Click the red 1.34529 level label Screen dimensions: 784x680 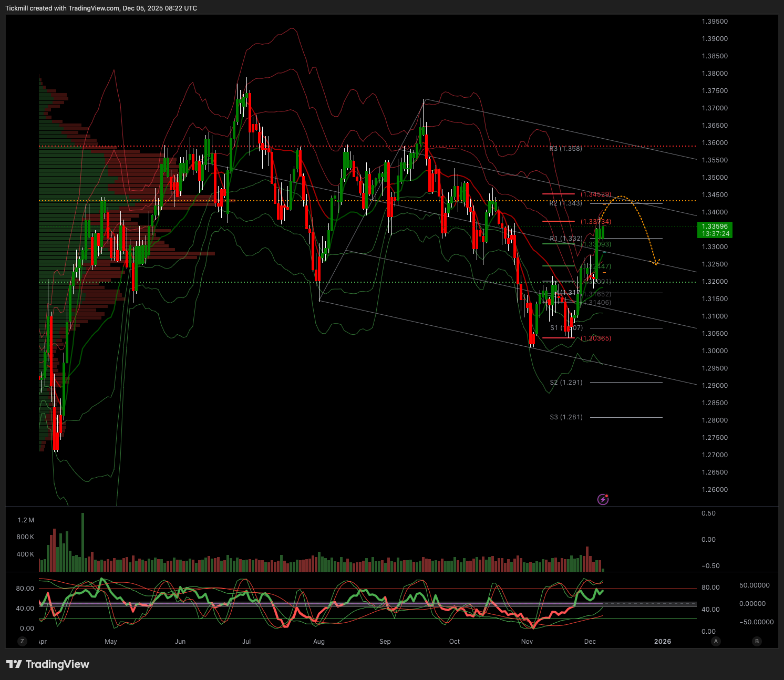pyautogui.click(x=596, y=194)
